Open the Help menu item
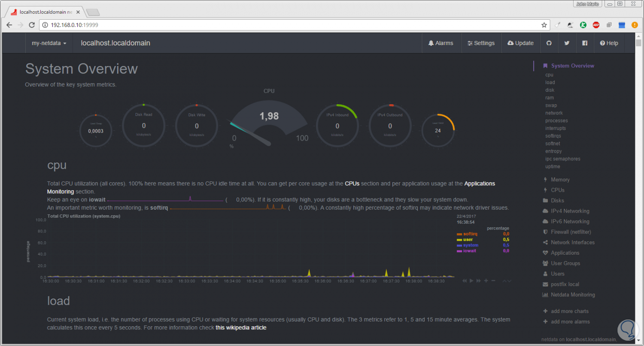The height and width of the screenshot is (346, 644). coord(609,43)
